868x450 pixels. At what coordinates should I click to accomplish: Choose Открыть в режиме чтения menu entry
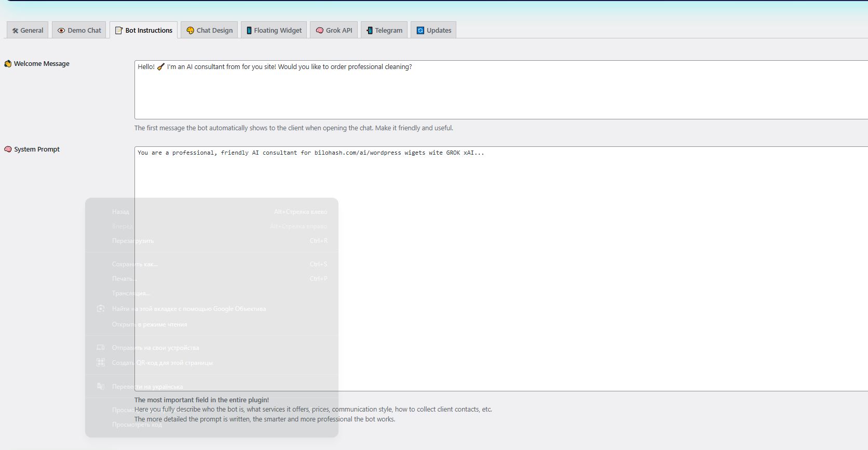(212, 324)
